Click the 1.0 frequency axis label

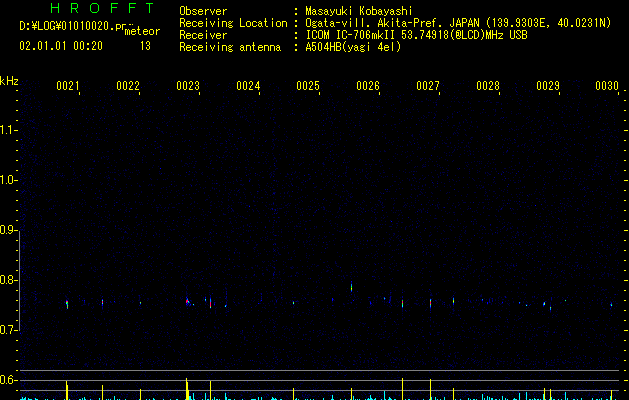[x=8, y=180]
